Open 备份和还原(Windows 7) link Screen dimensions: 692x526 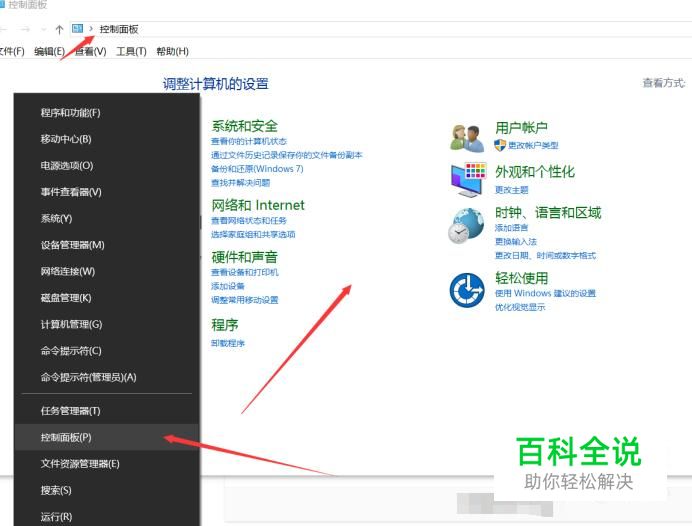pyautogui.click(x=257, y=169)
